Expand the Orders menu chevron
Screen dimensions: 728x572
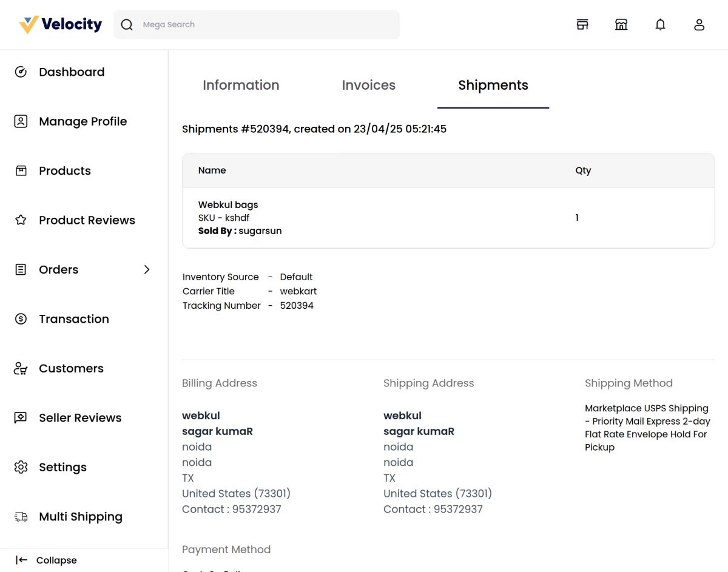pos(146,269)
